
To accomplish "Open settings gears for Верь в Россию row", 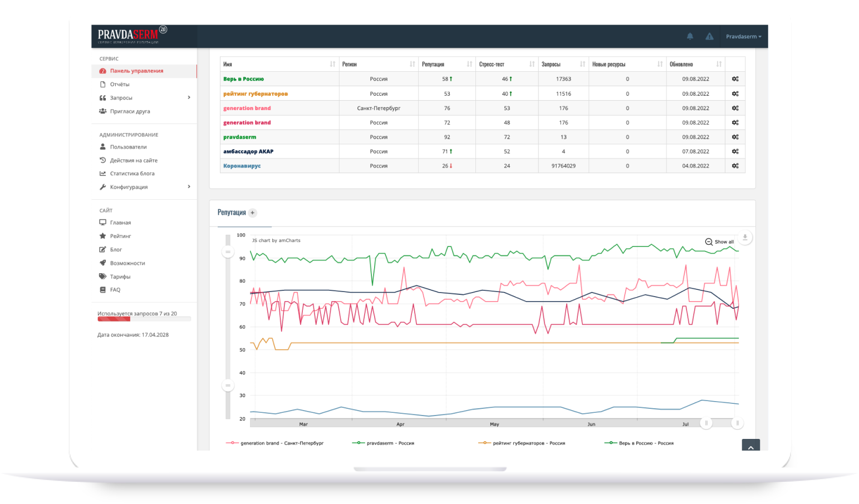I will pyautogui.click(x=735, y=79).
